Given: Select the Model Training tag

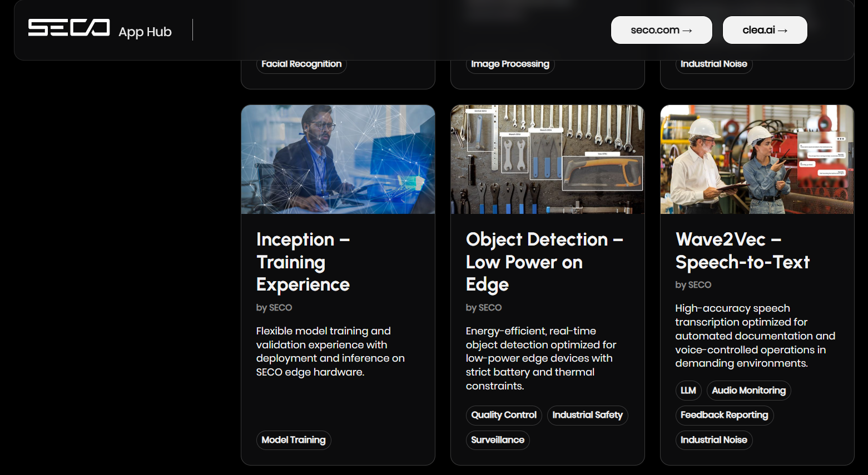Looking at the screenshot, I should pos(294,440).
